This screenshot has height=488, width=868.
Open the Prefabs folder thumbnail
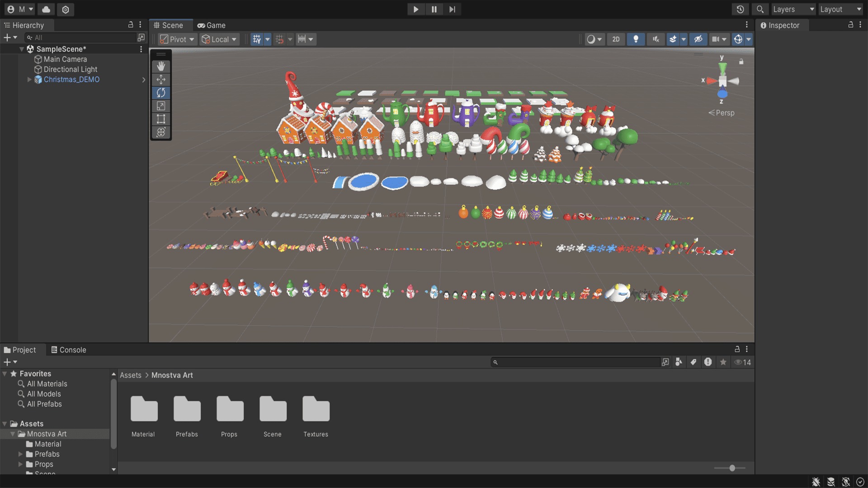187,409
